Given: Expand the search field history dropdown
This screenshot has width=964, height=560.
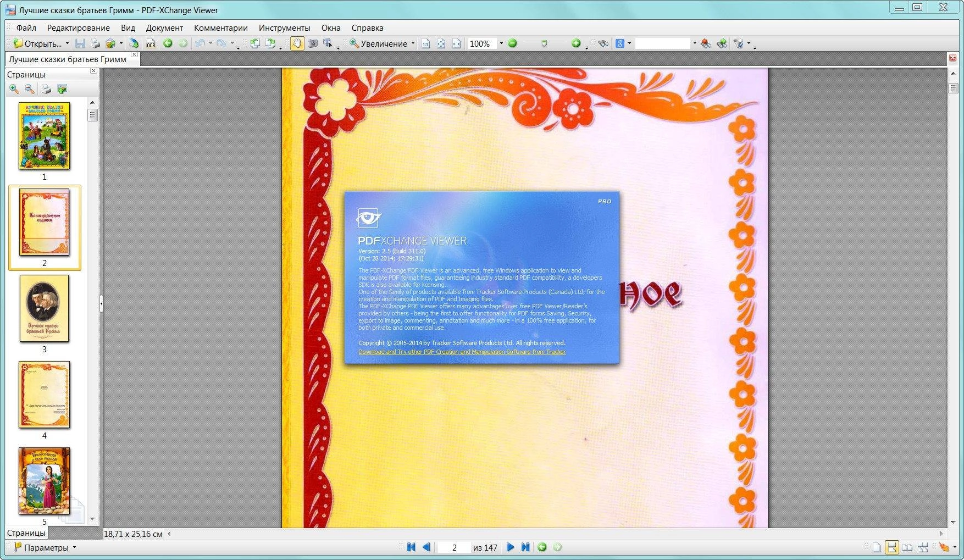Looking at the screenshot, I should coord(695,43).
